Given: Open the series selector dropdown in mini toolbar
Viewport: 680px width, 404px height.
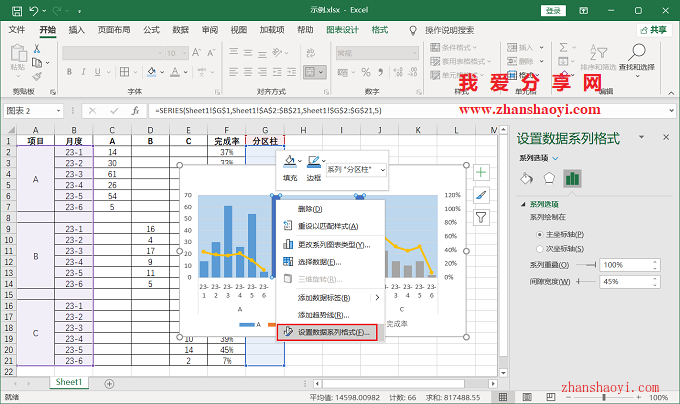Looking at the screenshot, I should (x=383, y=170).
